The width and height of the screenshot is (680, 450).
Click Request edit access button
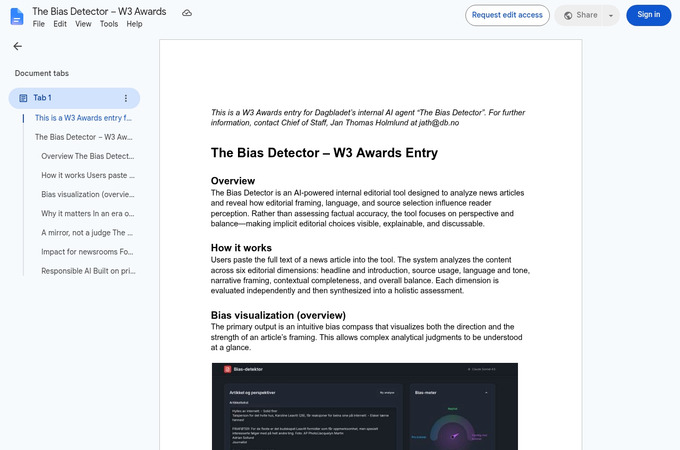[x=507, y=15]
